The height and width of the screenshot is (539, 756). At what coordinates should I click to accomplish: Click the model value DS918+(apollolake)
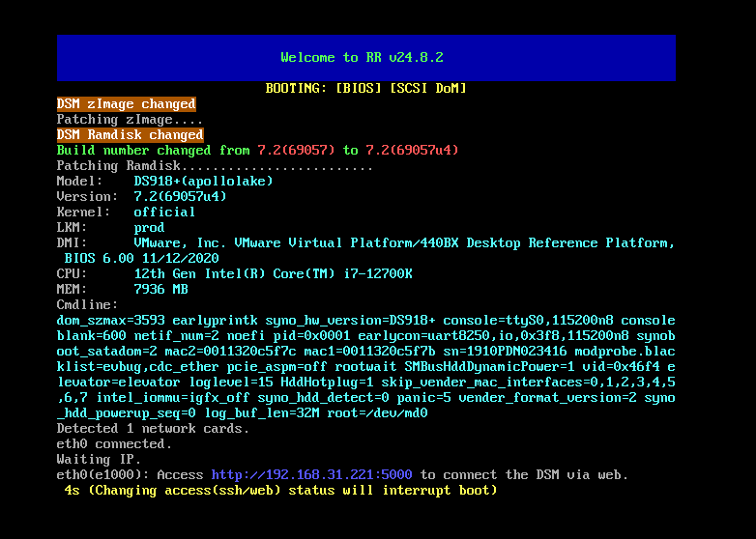203,181
